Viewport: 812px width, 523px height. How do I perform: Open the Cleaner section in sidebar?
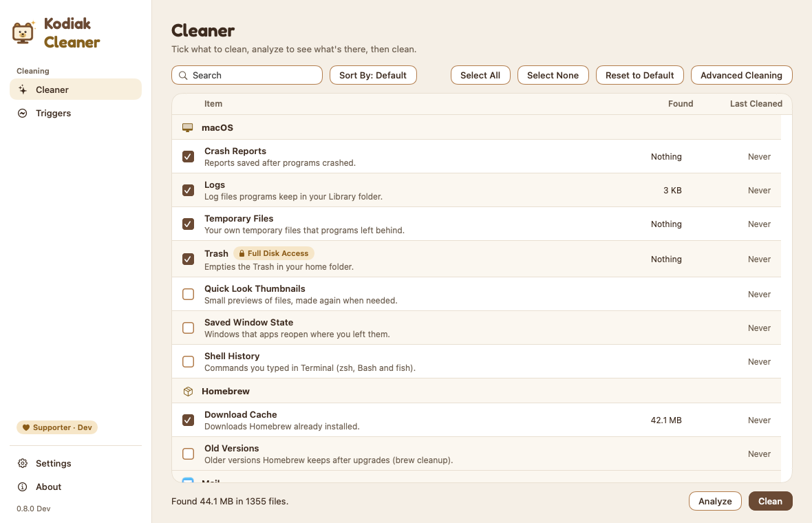click(76, 89)
